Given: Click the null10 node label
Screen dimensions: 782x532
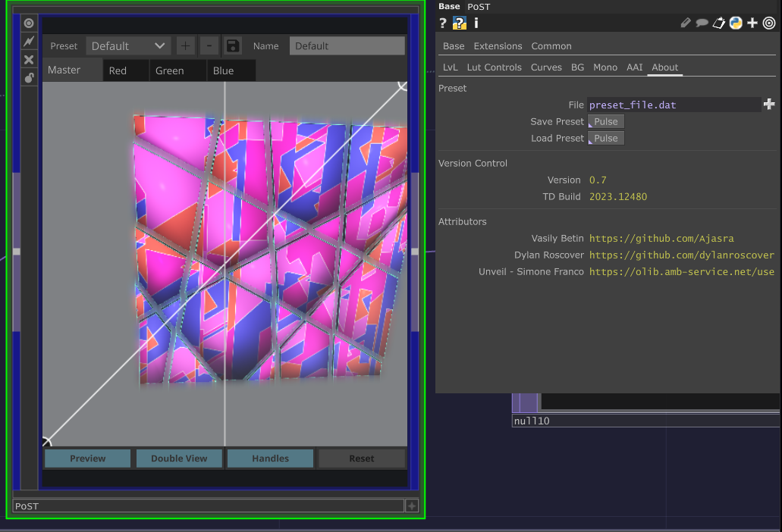Looking at the screenshot, I should click(x=532, y=421).
